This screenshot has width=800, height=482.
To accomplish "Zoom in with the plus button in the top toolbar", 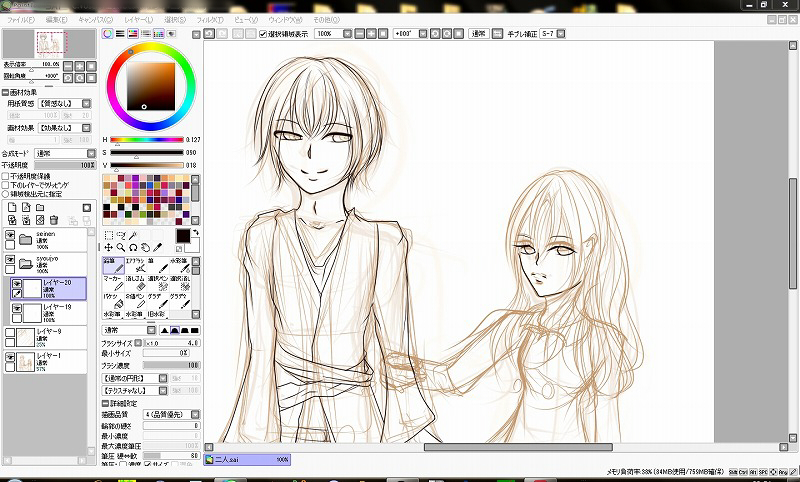I will coord(371,34).
